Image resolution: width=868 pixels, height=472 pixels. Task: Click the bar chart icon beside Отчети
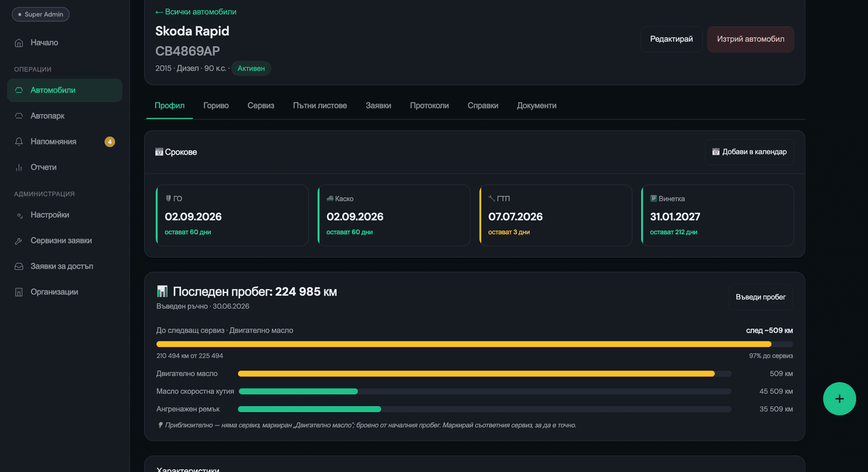pos(19,167)
